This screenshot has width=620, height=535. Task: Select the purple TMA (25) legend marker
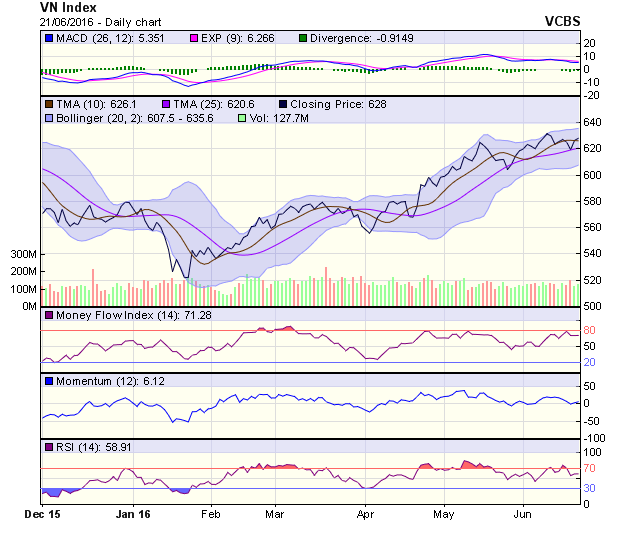pyautogui.click(x=170, y=104)
